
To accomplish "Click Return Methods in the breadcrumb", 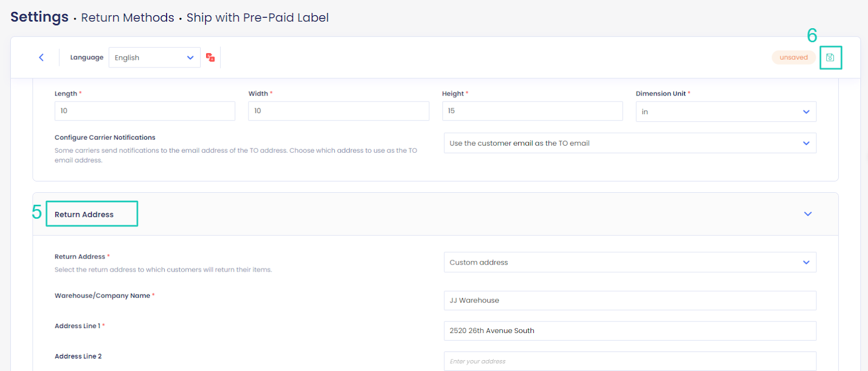I will coord(127,18).
